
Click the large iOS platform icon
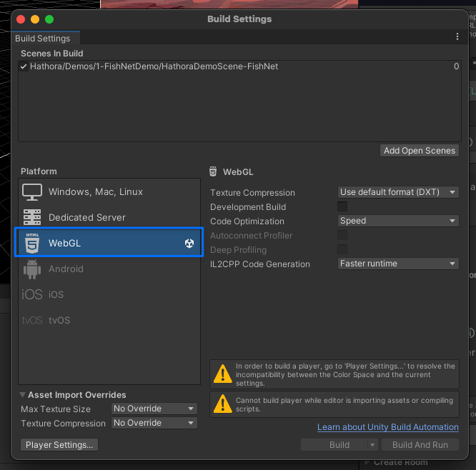coord(32,294)
